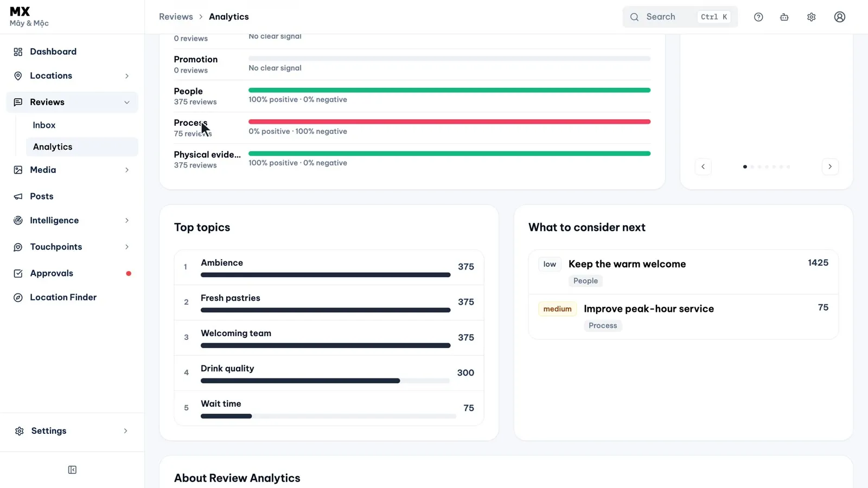Image resolution: width=868 pixels, height=488 pixels.
Task: Open the Posts menu item
Action: [72, 196]
